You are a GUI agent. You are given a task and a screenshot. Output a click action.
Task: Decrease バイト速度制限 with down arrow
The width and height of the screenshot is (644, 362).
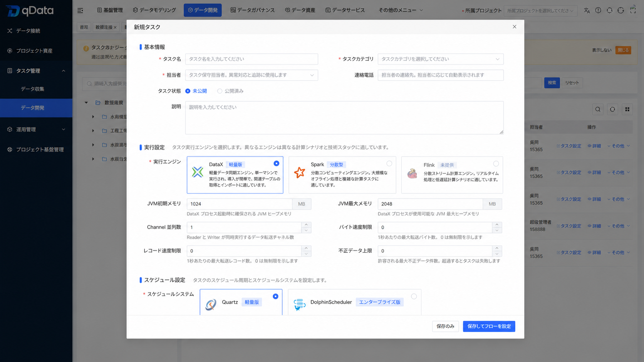pyautogui.click(x=497, y=230)
